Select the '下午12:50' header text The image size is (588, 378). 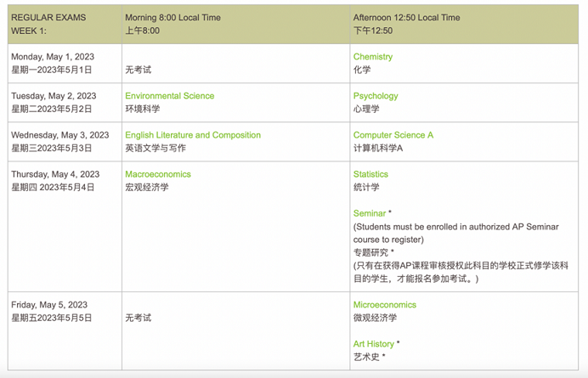click(x=373, y=31)
